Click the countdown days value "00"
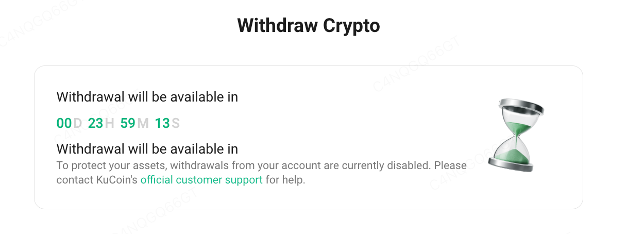Viewport: 644px width, 234px height. click(64, 123)
